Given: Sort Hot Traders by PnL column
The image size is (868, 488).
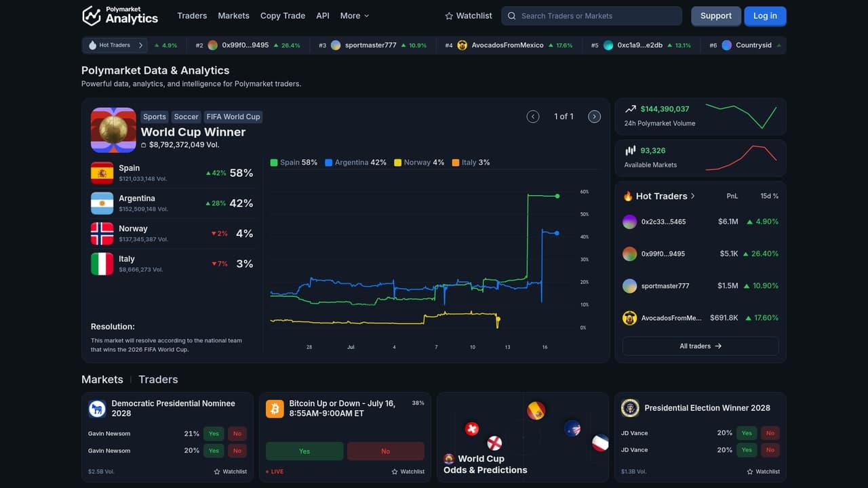Looking at the screenshot, I should coord(732,196).
